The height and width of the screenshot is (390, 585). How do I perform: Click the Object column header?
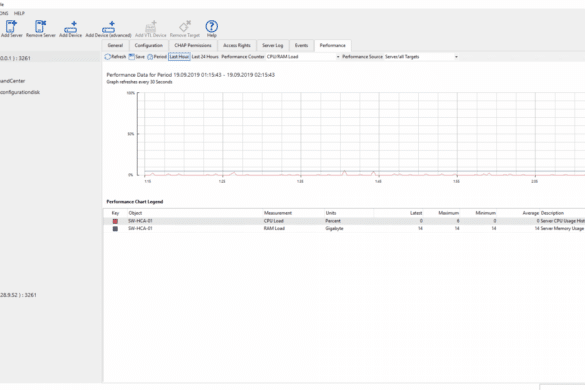click(x=194, y=213)
